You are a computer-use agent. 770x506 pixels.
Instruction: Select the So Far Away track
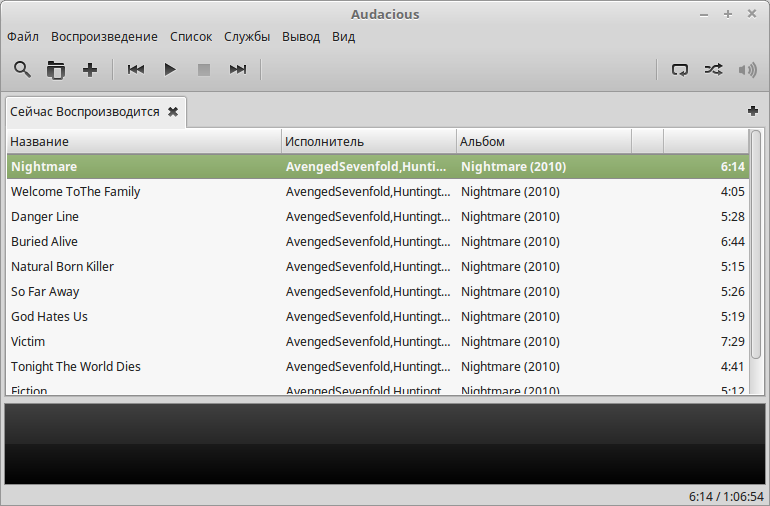pyautogui.click(x=378, y=292)
